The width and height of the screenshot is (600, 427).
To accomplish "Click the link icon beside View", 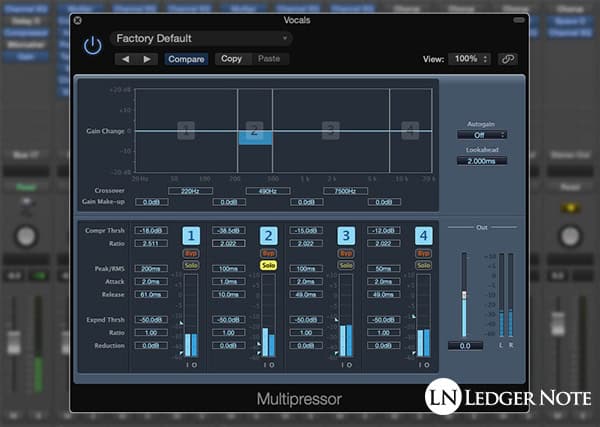I will click(x=508, y=59).
